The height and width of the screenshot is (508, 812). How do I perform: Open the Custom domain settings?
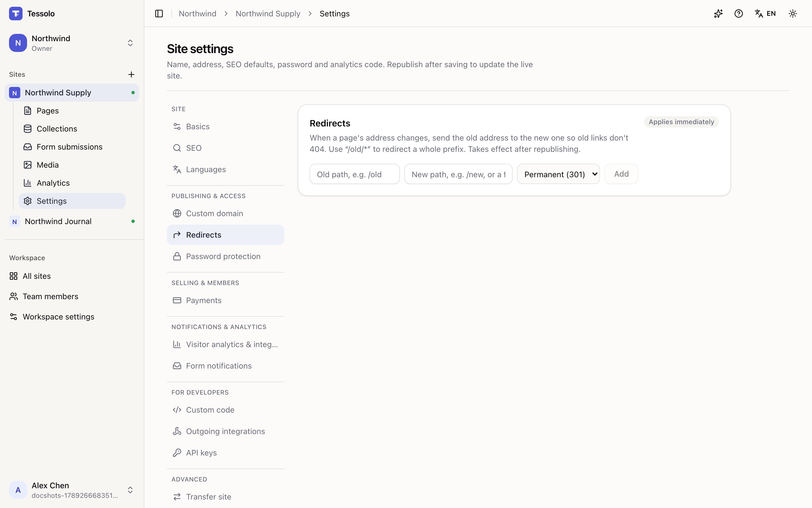pyautogui.click(x=226, y=214)
